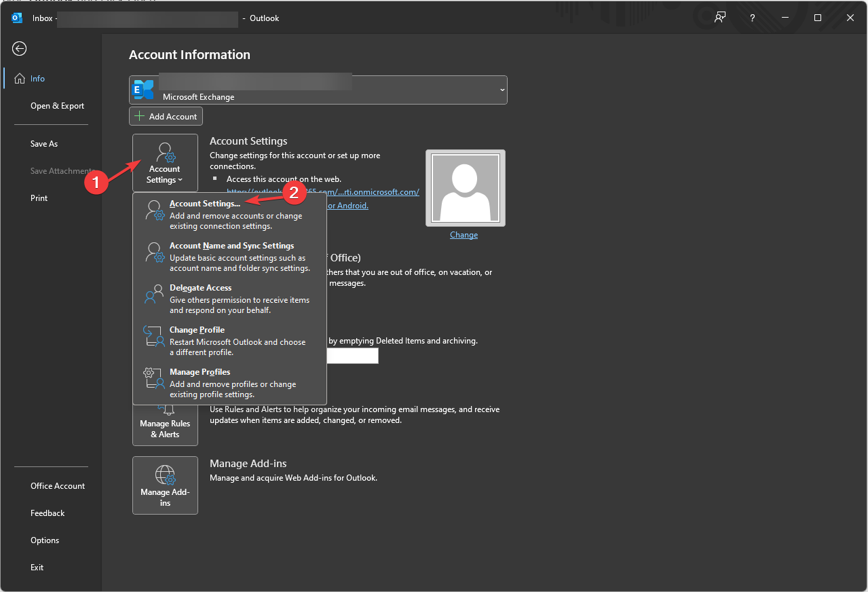Choose Account Settings... from the menu

tap(205, 204)
